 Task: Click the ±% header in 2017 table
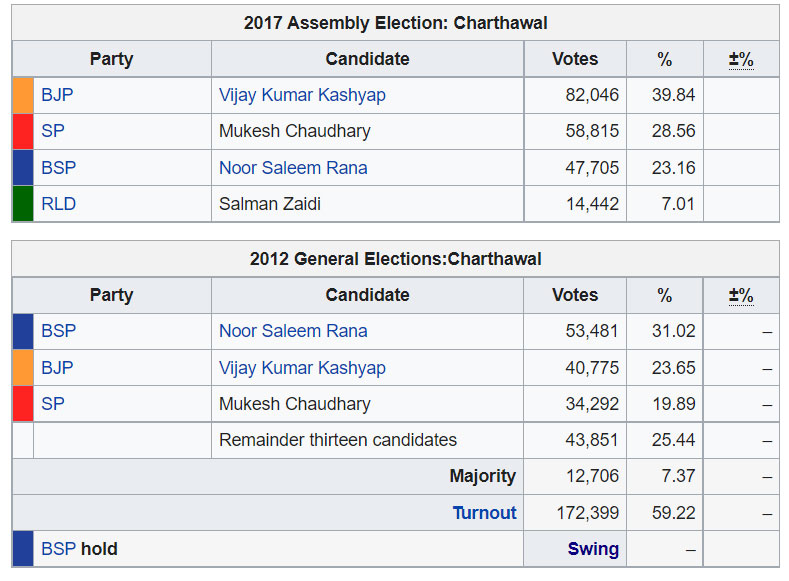click(x=741, y=59)
